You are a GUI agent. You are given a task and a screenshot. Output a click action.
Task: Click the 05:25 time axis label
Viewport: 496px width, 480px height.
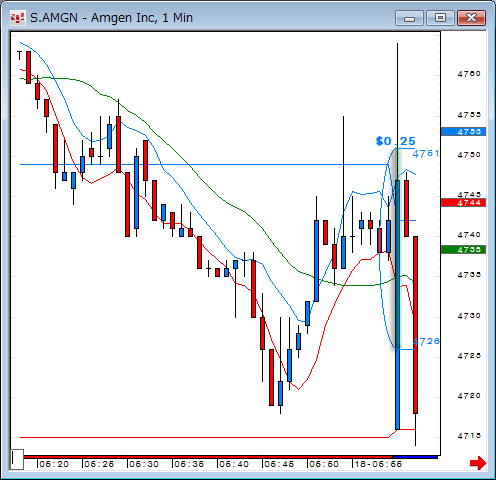click(x=99, y=464)
